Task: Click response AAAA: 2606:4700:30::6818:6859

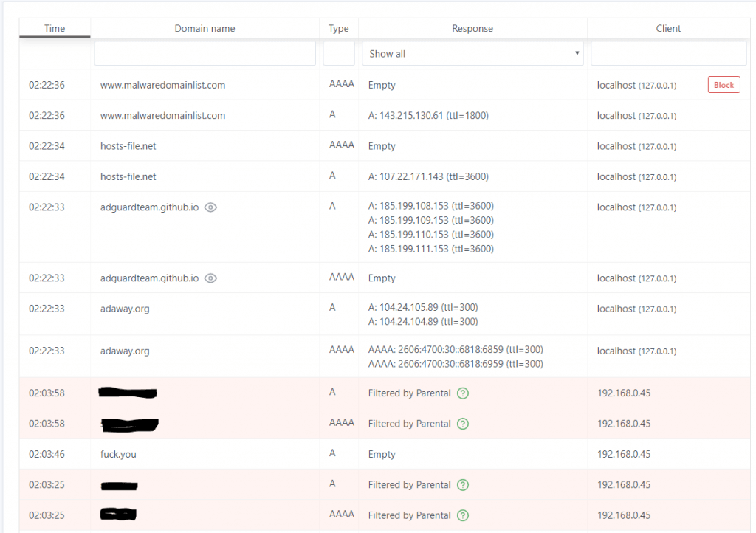Action: pyautogui.click(x=456, y=349)
